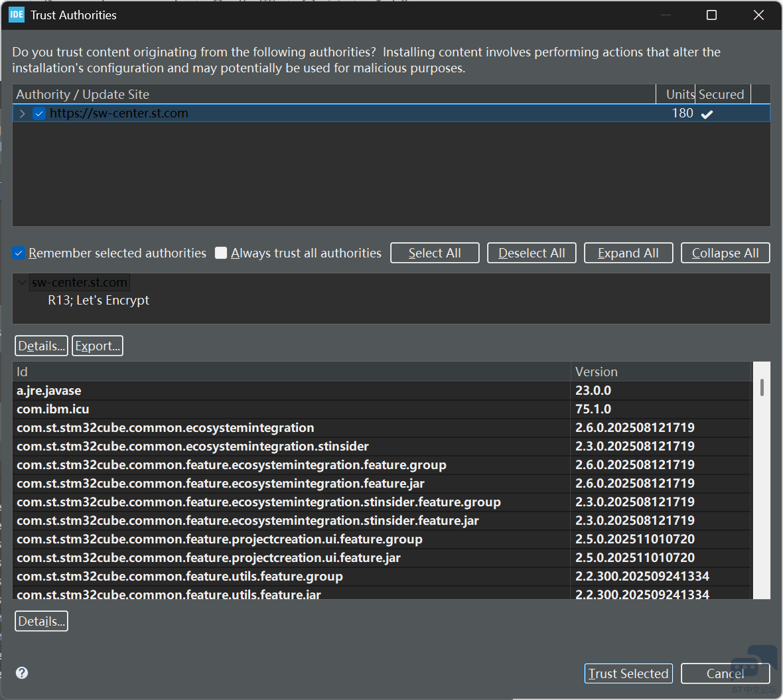This screenshot has width=783, height=700.
Task: Click the Secured checkmark for sw-center.st.com
Action: pos(707,114)
